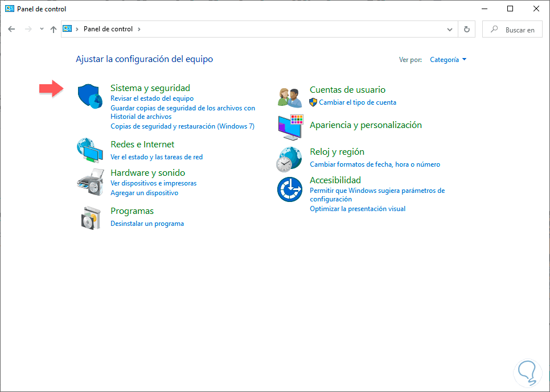The height and width of the screenshot is (392, 550).
Task: Open the Apariencia y personalización monitor icon
Action: [x=290, y=127]
